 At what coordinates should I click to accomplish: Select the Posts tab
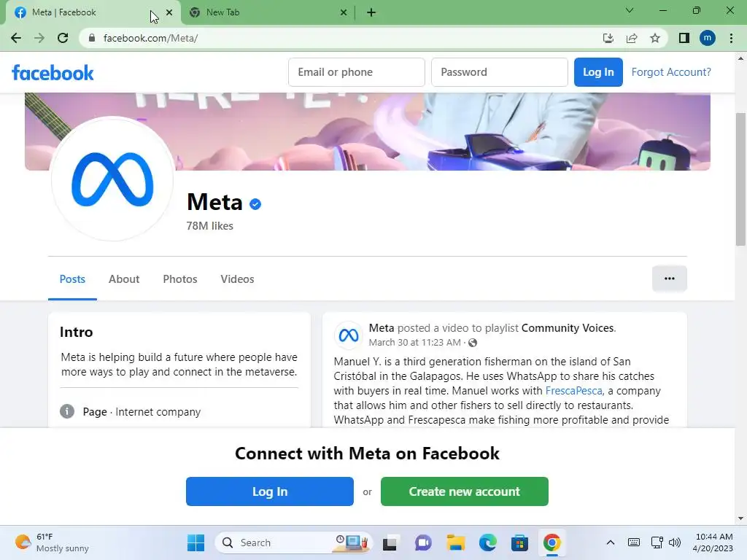(x=72, y=279)
